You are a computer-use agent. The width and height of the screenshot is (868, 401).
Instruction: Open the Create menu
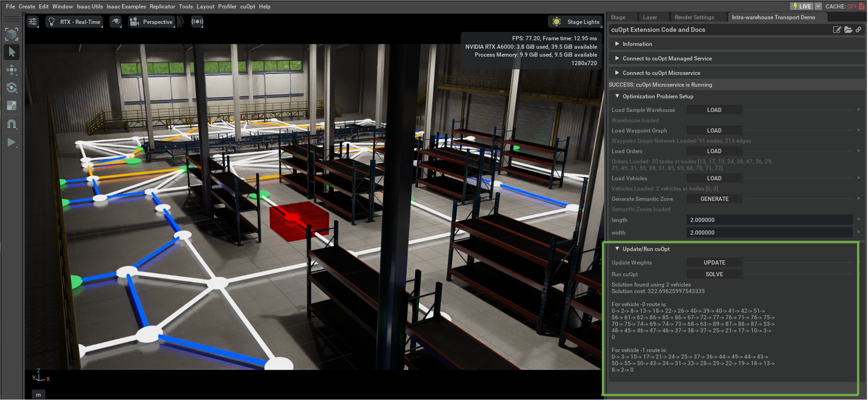click(27, 6)
